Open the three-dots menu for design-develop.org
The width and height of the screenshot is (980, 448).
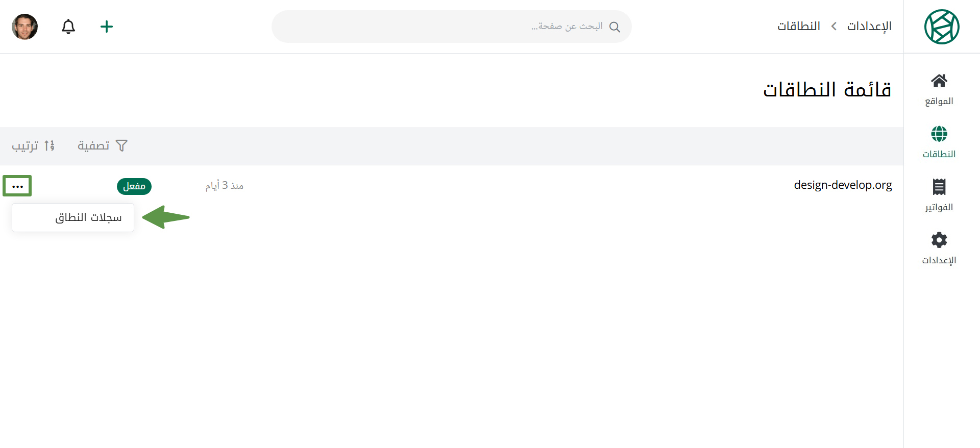coord(17,186)
